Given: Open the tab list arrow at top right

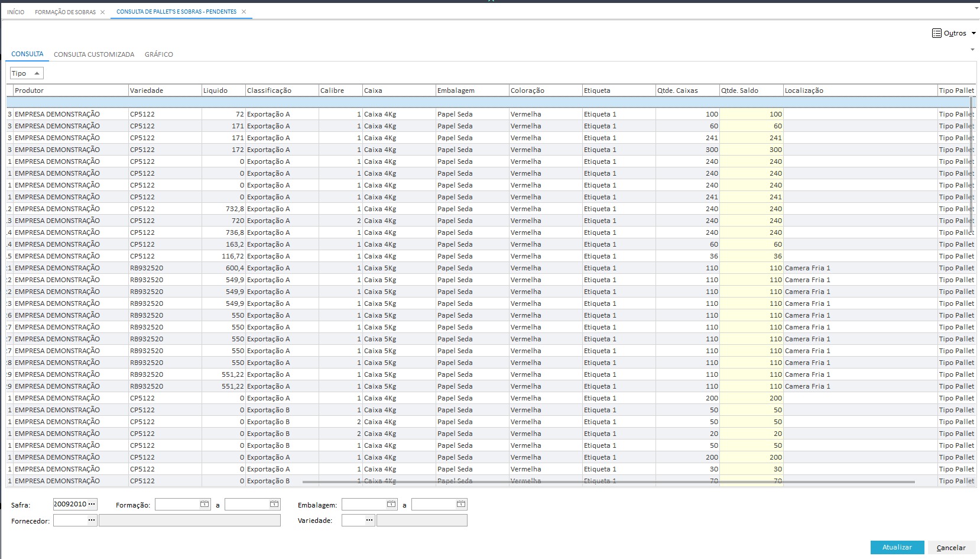Looking at the screenshot, I should (976, 8).
